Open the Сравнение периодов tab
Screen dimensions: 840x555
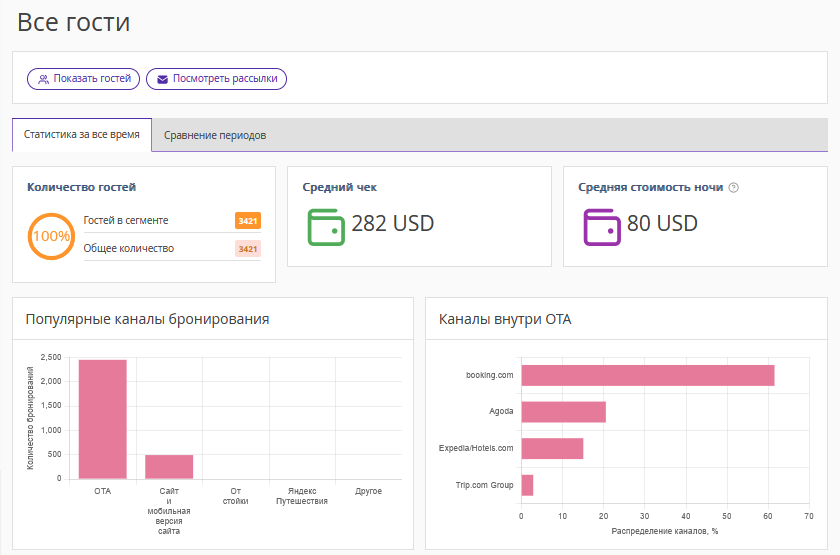coord(215,135)
